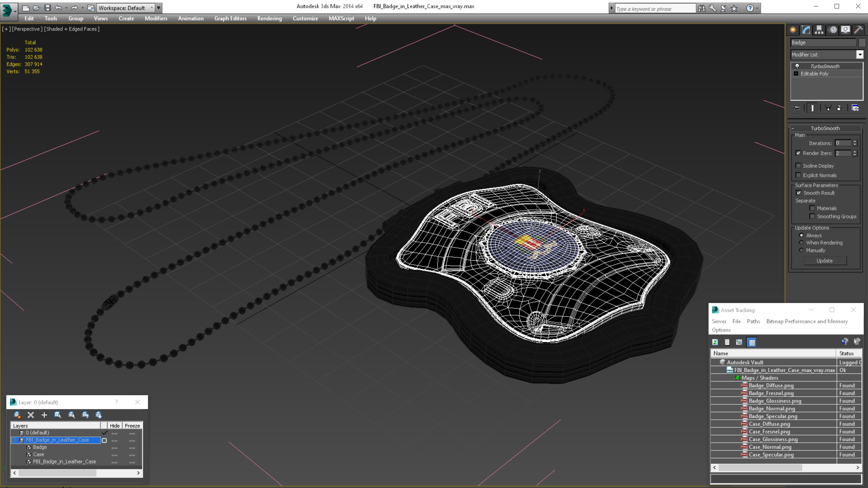Toggle Show End Result icon
The height and width of the screenshot is (488, 868).
(813, 108)
